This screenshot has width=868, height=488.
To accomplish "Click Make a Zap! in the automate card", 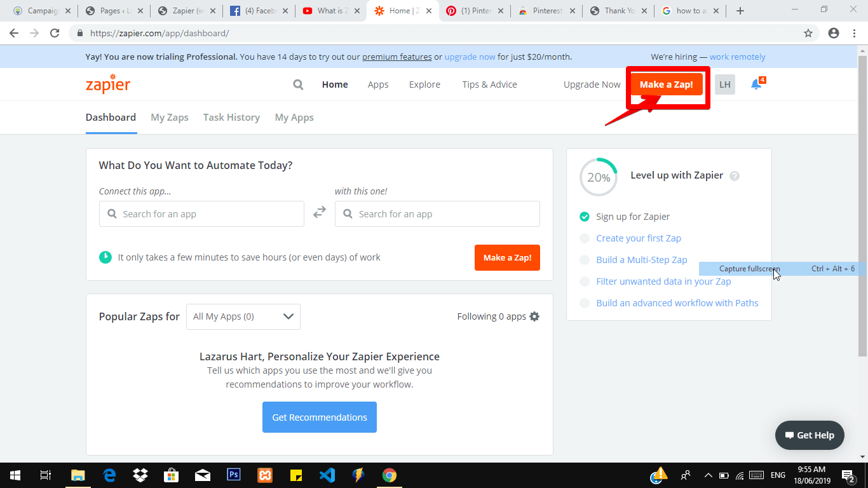I will click(507, 257).
